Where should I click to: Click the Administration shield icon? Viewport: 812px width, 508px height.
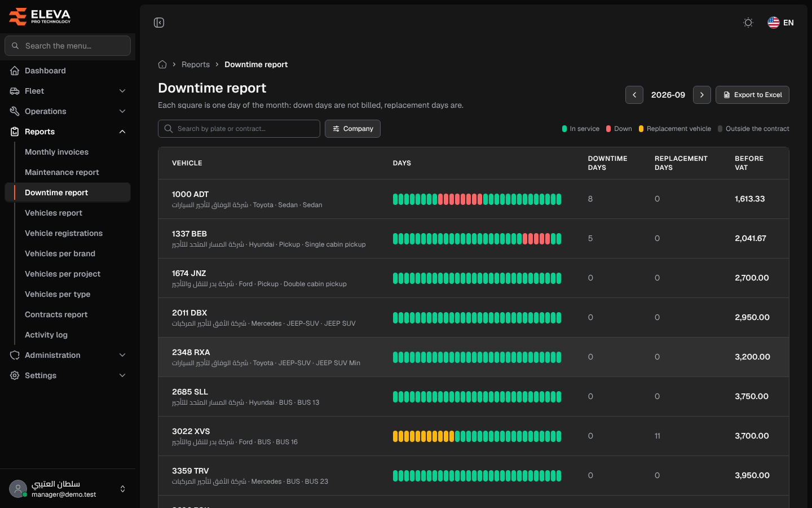[x=15, y=355]
